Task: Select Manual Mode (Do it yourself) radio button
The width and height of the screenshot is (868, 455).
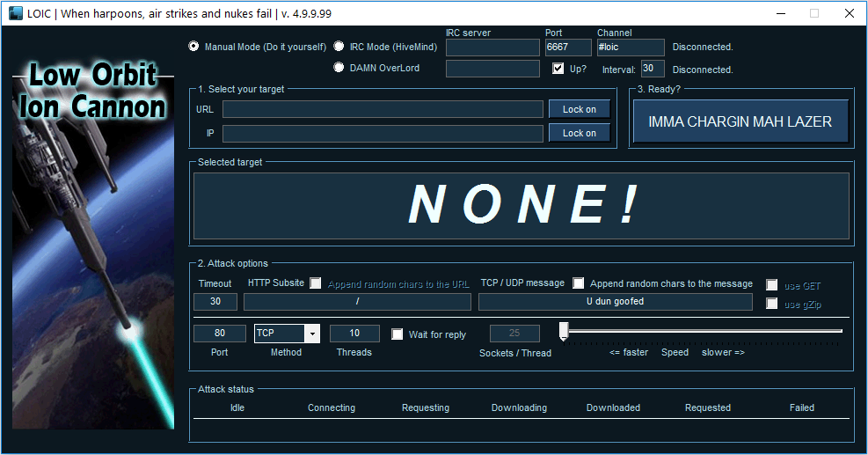Action: pyautogui.click(x=193, y=46)
